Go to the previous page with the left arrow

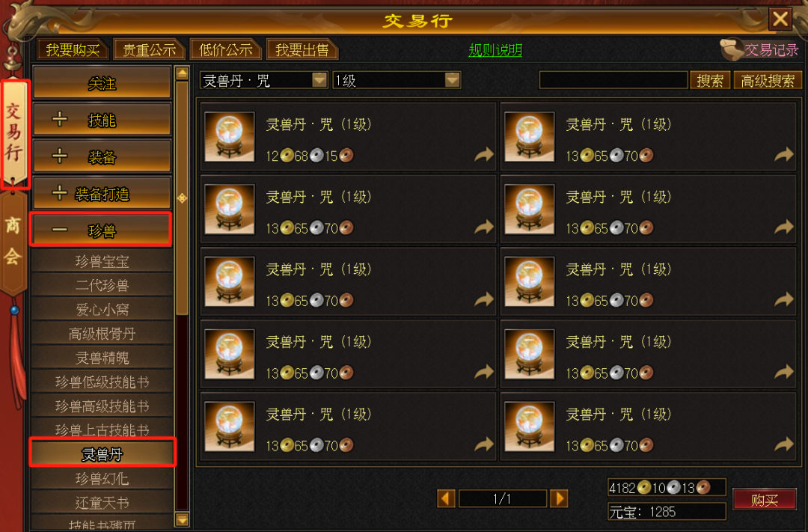click(x=446, y=498)
